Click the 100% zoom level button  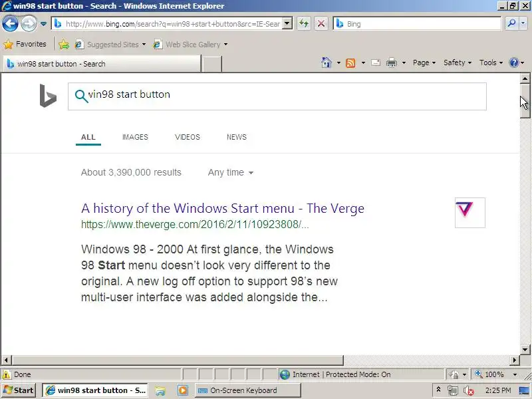click(490, 374)
